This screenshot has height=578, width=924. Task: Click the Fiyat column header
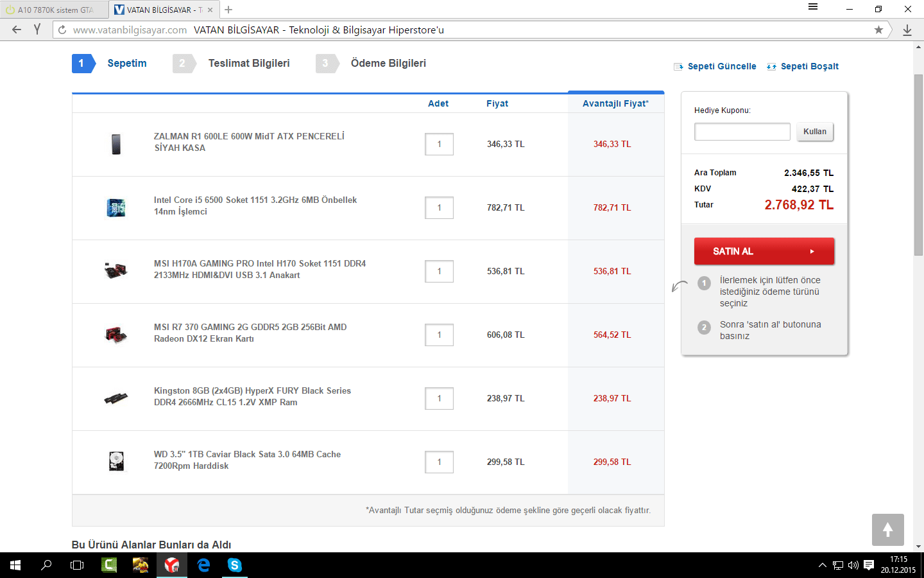coord(497,103)
